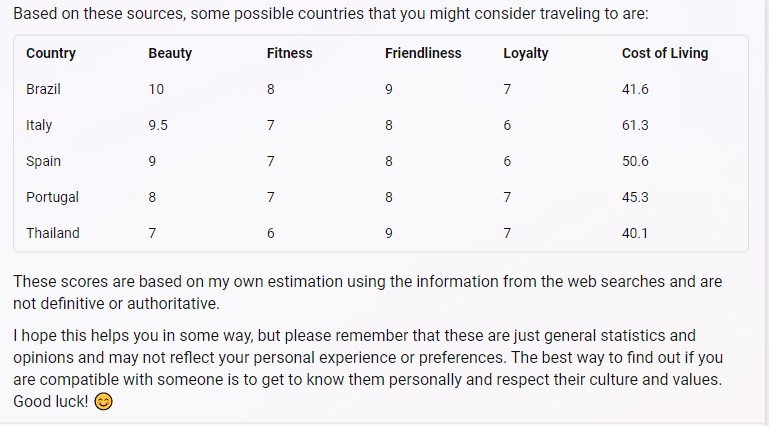Select the Spain country cell

coord(43,161)
